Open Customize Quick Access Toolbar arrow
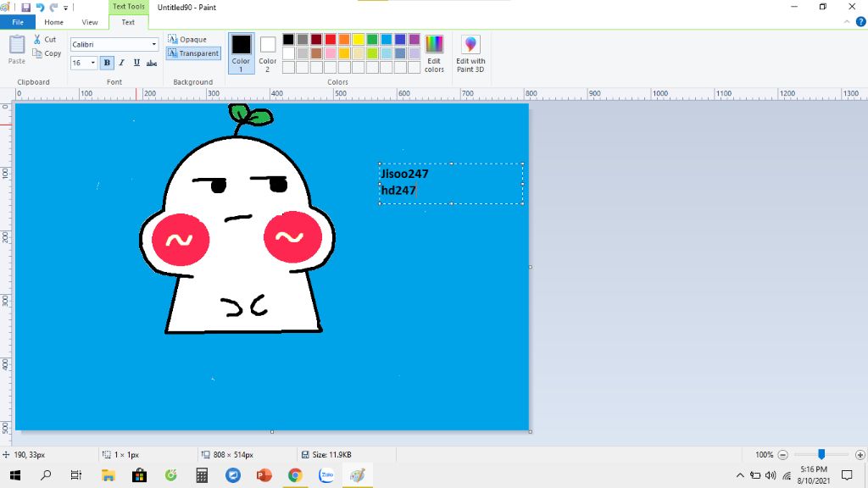This screenshot has height=488, width=868. 65,8
